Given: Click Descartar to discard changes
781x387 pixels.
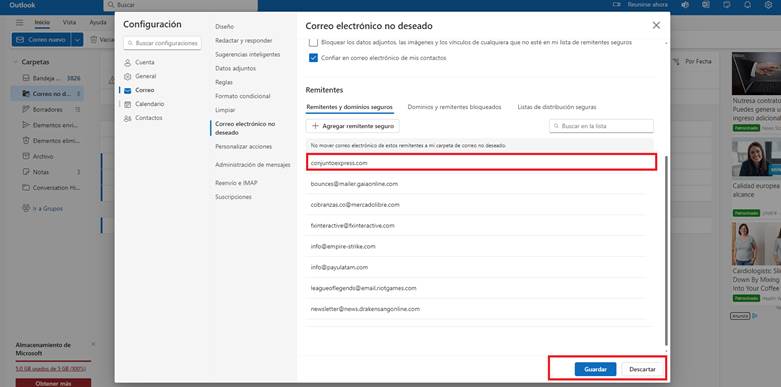Looking at the screenshot, I should [642, 370].
